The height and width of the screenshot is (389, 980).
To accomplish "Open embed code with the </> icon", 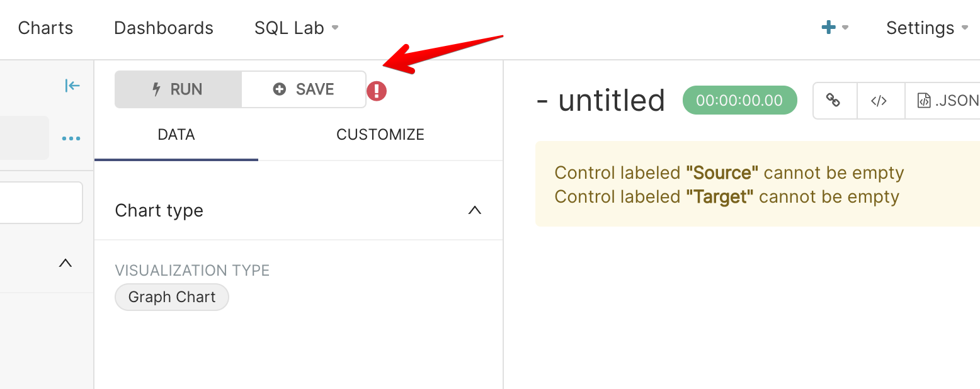I will (x=880, y=101).
